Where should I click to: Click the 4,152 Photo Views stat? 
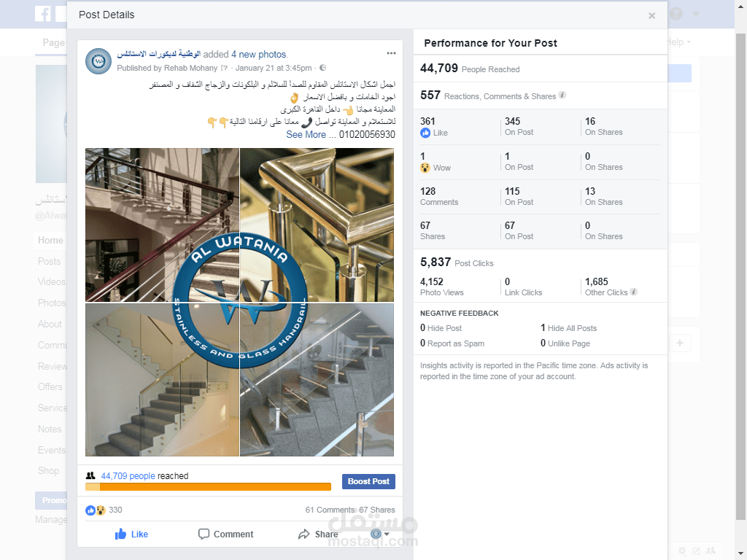pos(441,287)
